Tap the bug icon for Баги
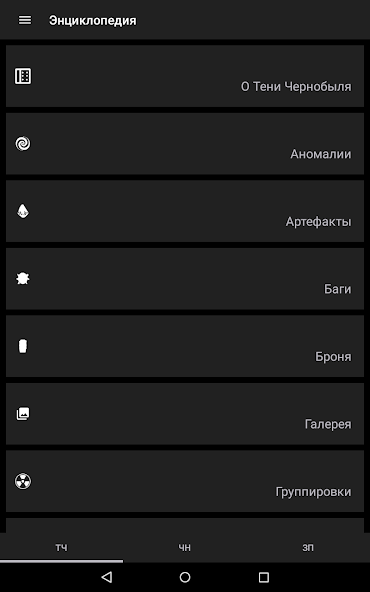This screenshot has width=370, height=592. (x=23, y=279)
